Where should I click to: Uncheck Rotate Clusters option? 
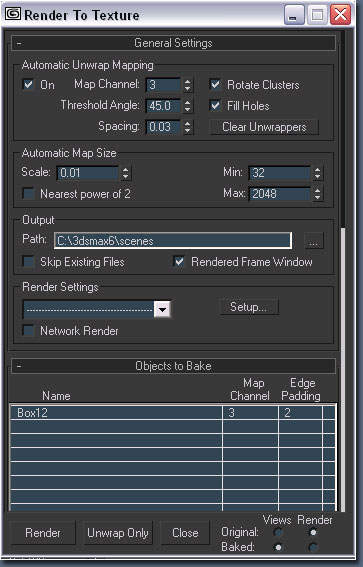click(x=215, y=85)
